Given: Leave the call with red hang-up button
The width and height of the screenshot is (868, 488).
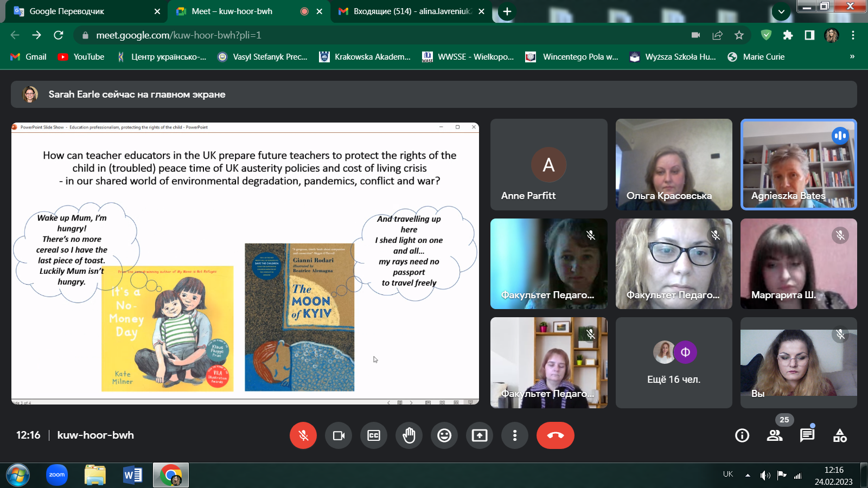Looking at the screenshot, I should coord(556,435).
